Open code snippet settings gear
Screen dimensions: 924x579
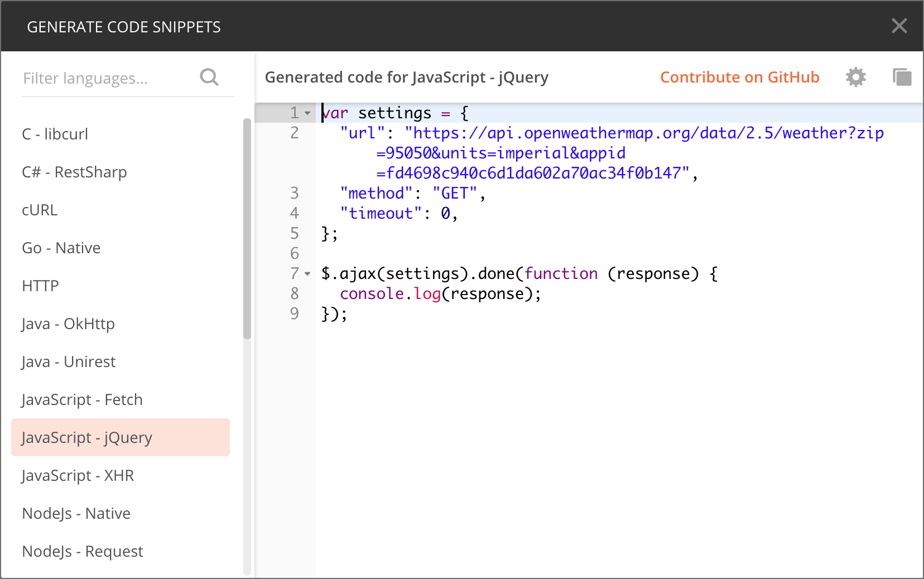[x=855, y=77]
